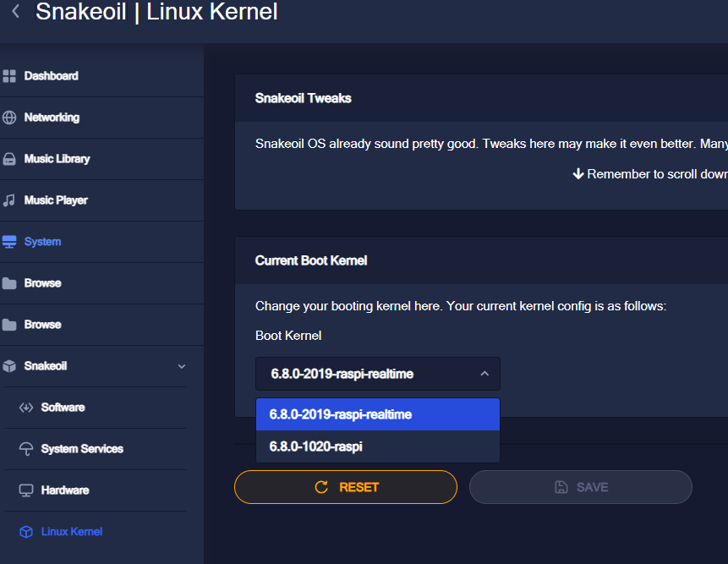The width and height of the screenshot is (728, 564).
Task: Go back using the header arrow
Action: tap(16, 11)
